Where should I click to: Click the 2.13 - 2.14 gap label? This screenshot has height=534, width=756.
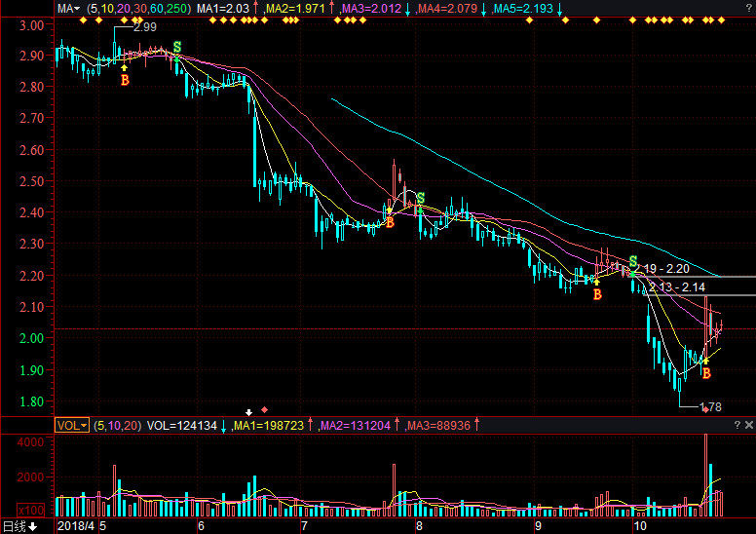[677, 287]
